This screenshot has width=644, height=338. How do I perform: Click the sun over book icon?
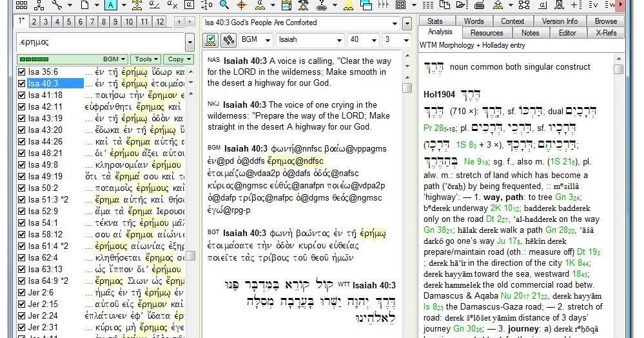[348, 5]
